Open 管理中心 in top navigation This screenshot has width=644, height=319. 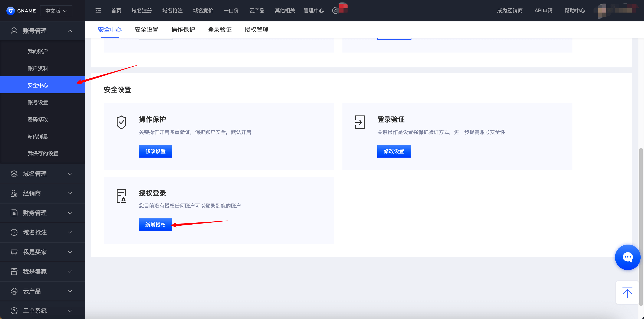pyautogui.click(x=313, y=11)
